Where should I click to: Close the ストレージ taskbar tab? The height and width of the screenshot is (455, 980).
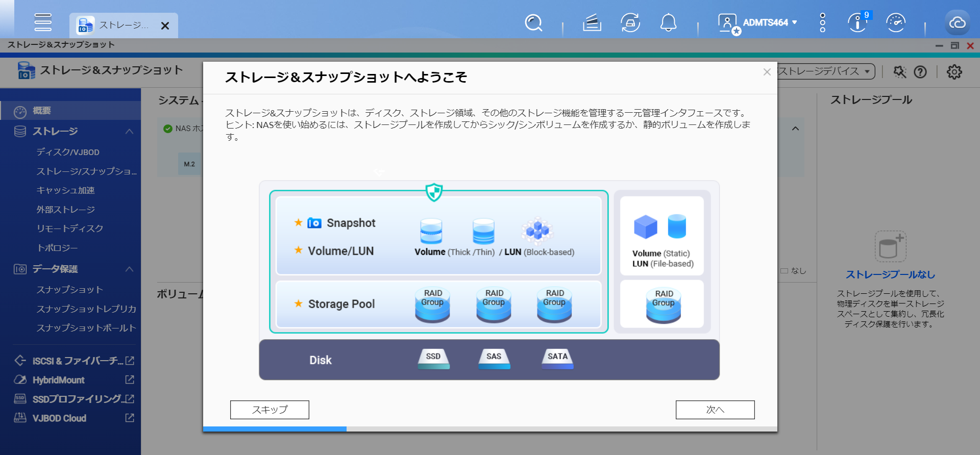click(x=165, y=26)
